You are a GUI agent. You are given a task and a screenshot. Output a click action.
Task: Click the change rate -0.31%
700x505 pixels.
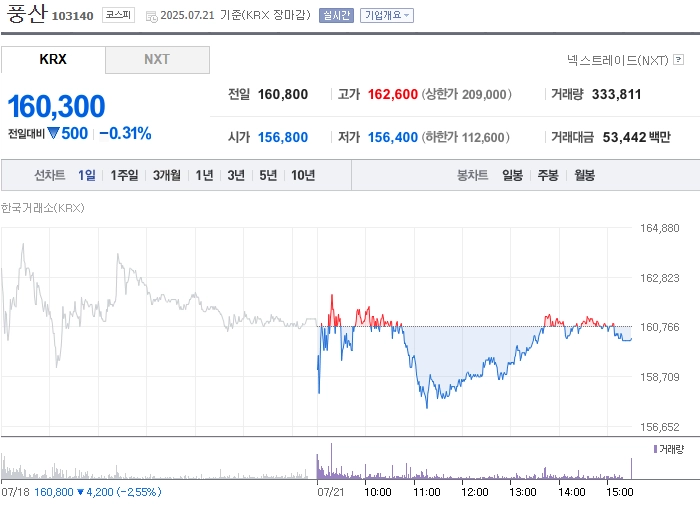[x=125, y=133]
